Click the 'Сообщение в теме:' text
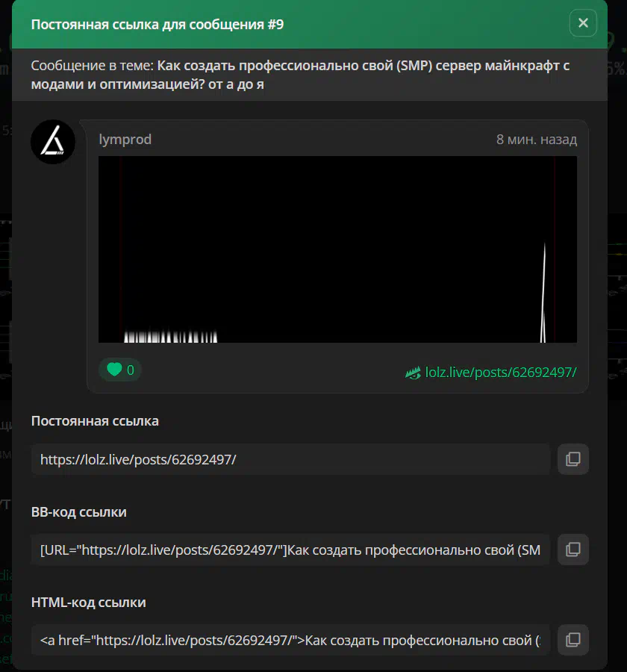 point(93,66)
